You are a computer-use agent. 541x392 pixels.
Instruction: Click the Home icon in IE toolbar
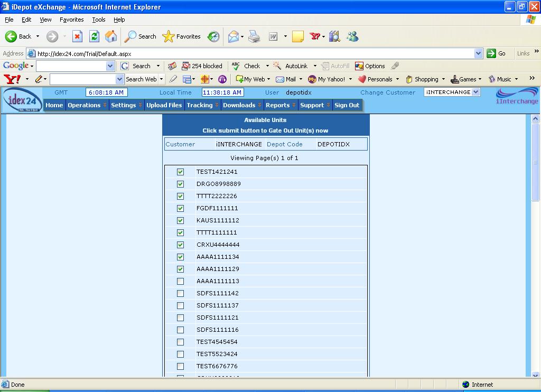(x=111, y=36)
